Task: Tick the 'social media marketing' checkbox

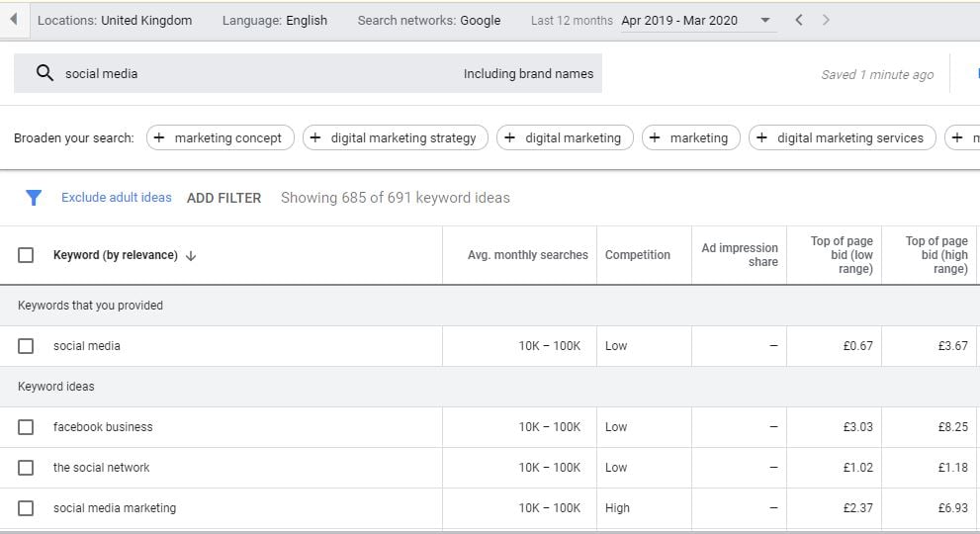Action: 26,508
